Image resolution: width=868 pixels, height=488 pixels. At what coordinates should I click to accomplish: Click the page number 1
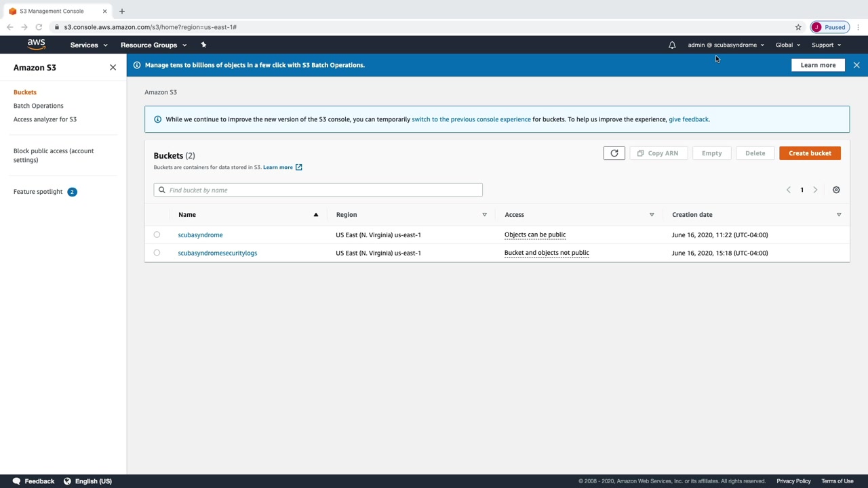(802, 190)
